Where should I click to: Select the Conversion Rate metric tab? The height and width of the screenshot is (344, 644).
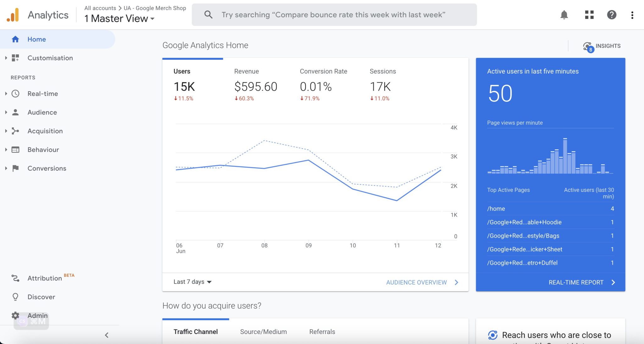(x=323, y=85)
